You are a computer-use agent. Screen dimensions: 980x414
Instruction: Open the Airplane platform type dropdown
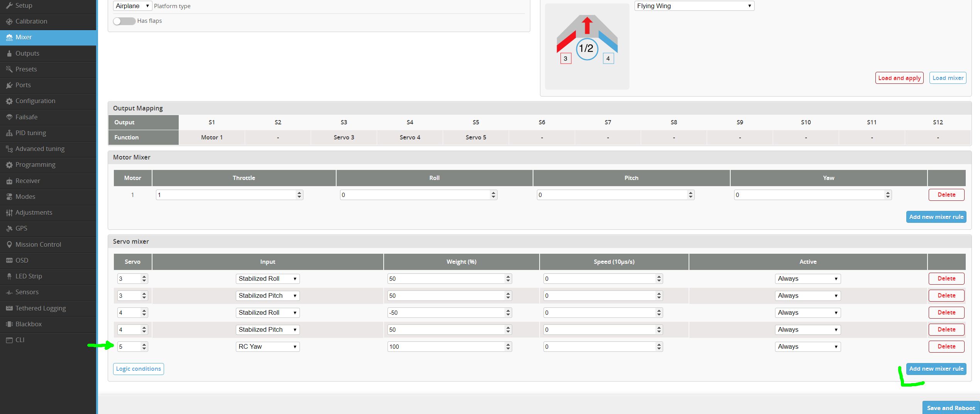click(x=132, y=6)
